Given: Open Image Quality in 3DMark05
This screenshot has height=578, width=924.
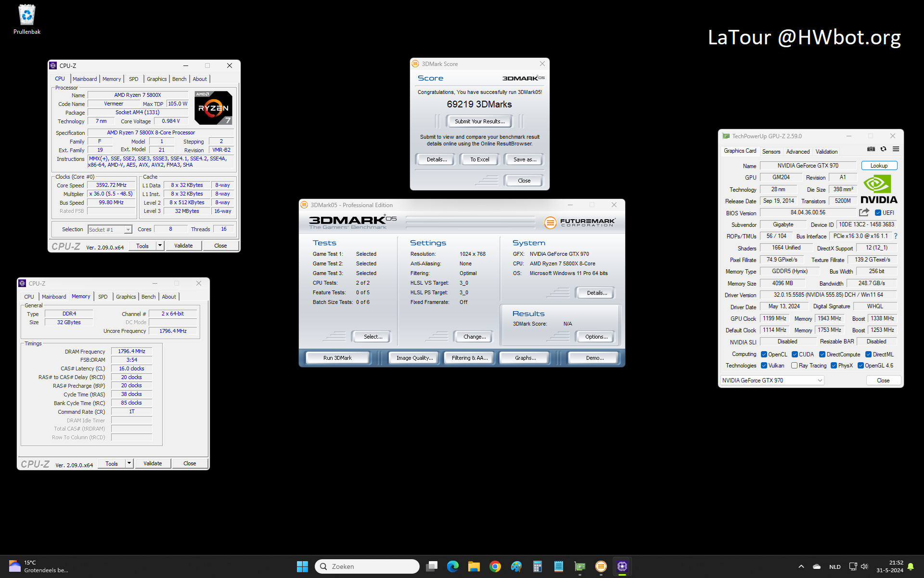Looking at the screenshot, I should pos(414,358).
